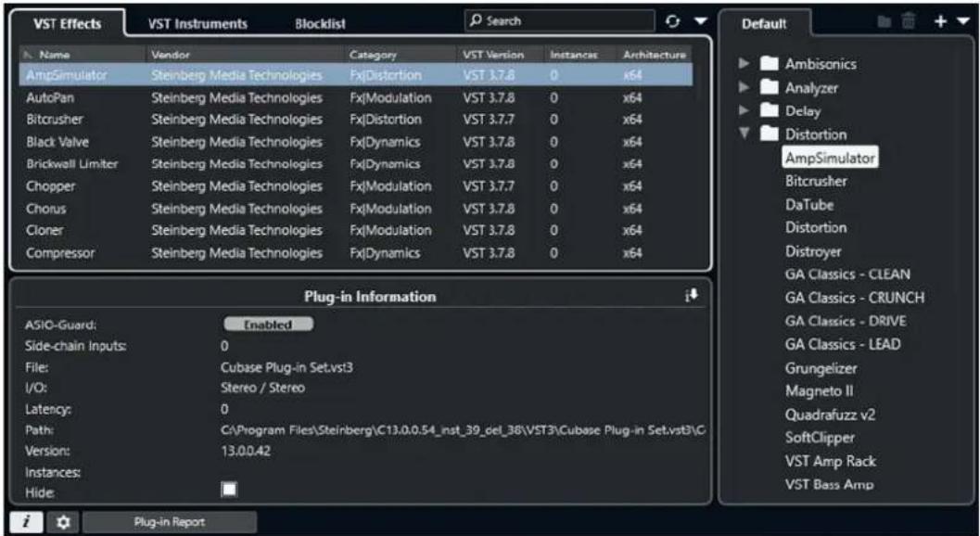
Task: Toggle the plug-in information 'i' button
Action: pyautogui.click(x=26, y=522)
